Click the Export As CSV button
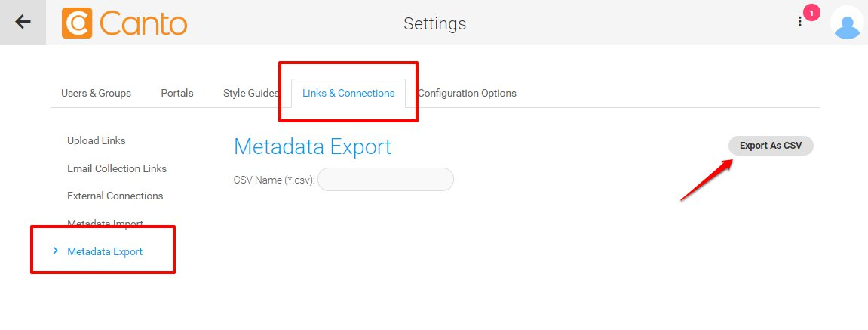Viewport: 868px width, 330px height. click(x=771, y=146)
